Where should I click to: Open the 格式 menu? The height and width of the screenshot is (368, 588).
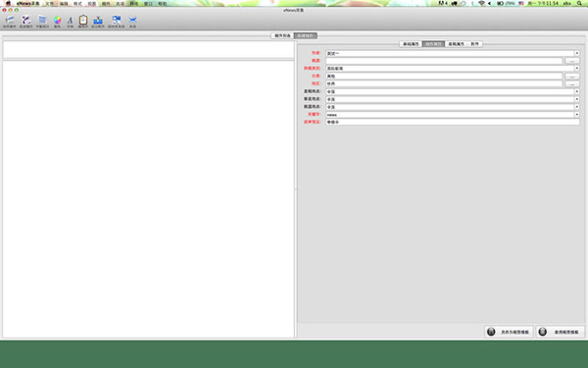(x=77, y=3)
